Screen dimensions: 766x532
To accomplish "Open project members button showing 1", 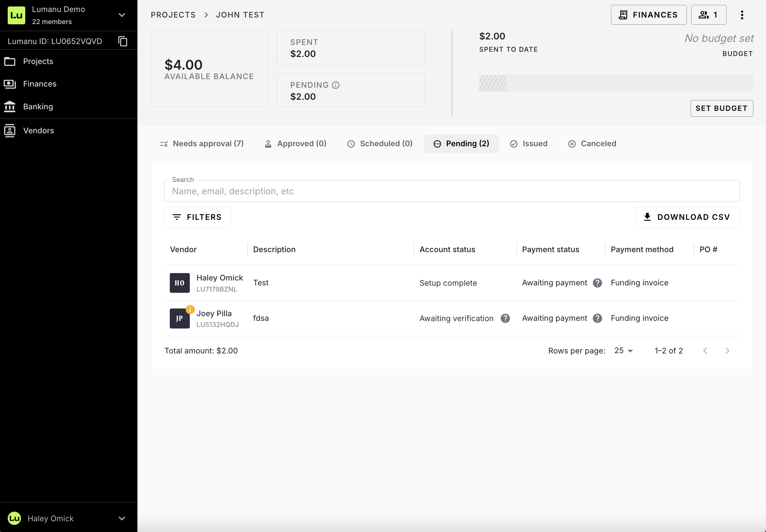I will point(708,15).
